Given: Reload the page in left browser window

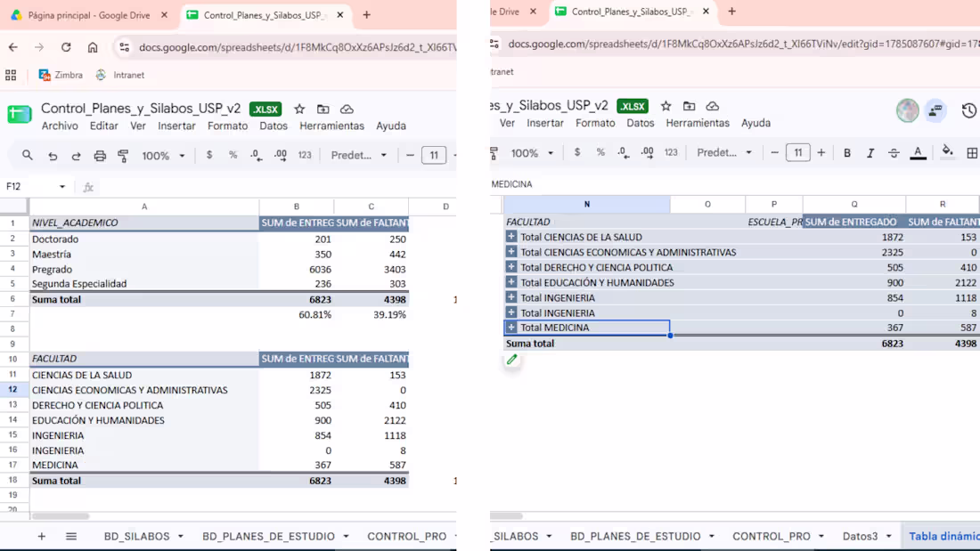Looking at the screenshot, I should coord(66,47).
